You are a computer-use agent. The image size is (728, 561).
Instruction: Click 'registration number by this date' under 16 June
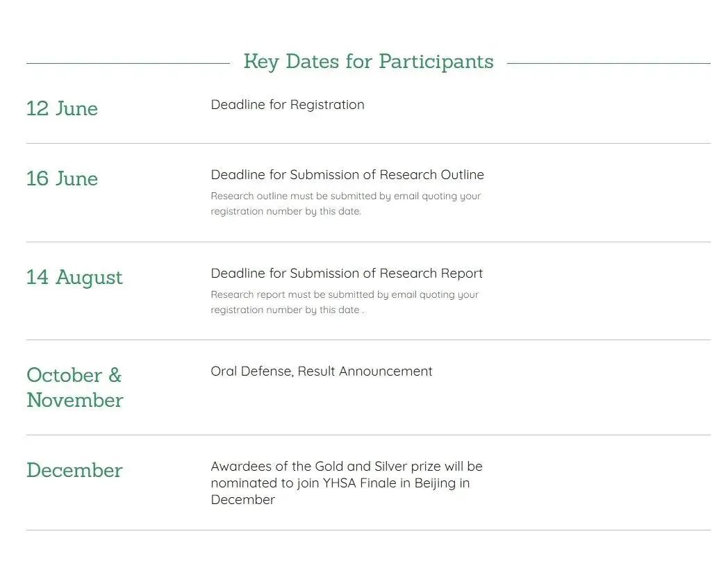point(286,212)
